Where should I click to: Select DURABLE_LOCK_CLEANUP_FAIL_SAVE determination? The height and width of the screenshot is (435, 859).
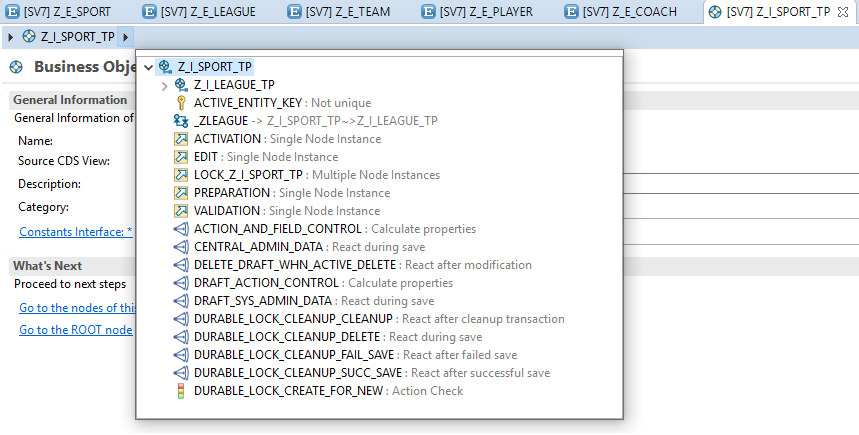[x=356, y=355]
